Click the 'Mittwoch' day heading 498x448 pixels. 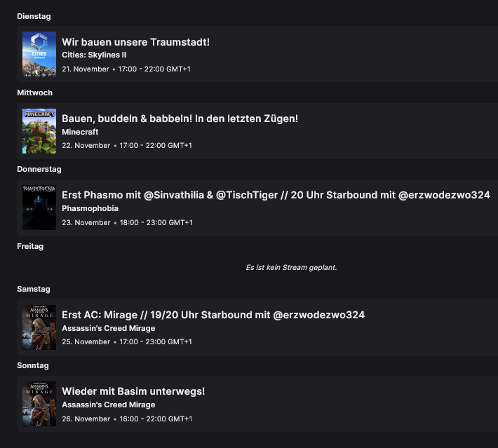tap(34, 93)
